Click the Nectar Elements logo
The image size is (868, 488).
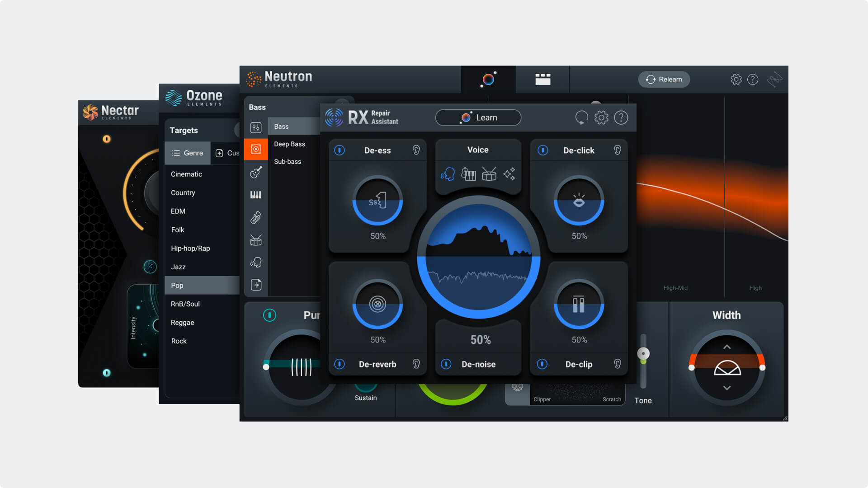tap(110, 112)
